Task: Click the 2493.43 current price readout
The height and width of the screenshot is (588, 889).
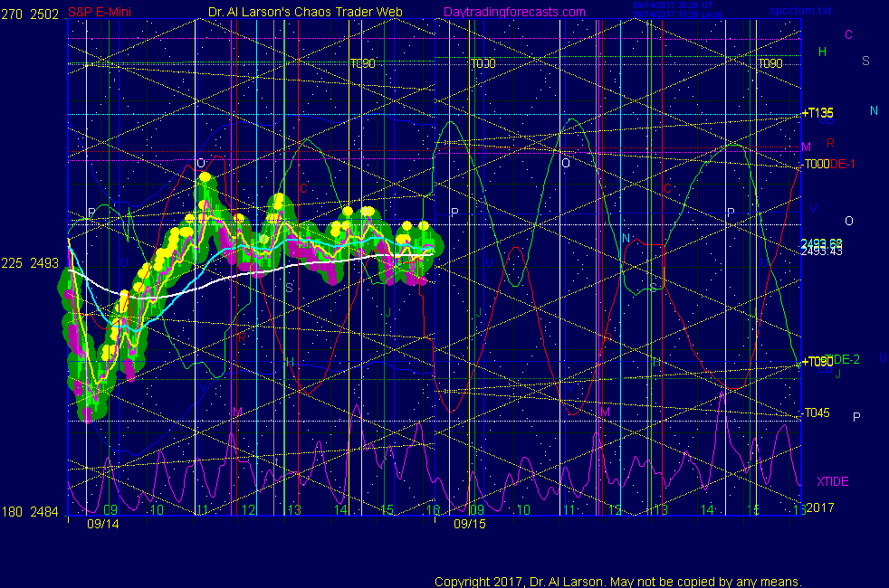Action: tap(821, 251)
